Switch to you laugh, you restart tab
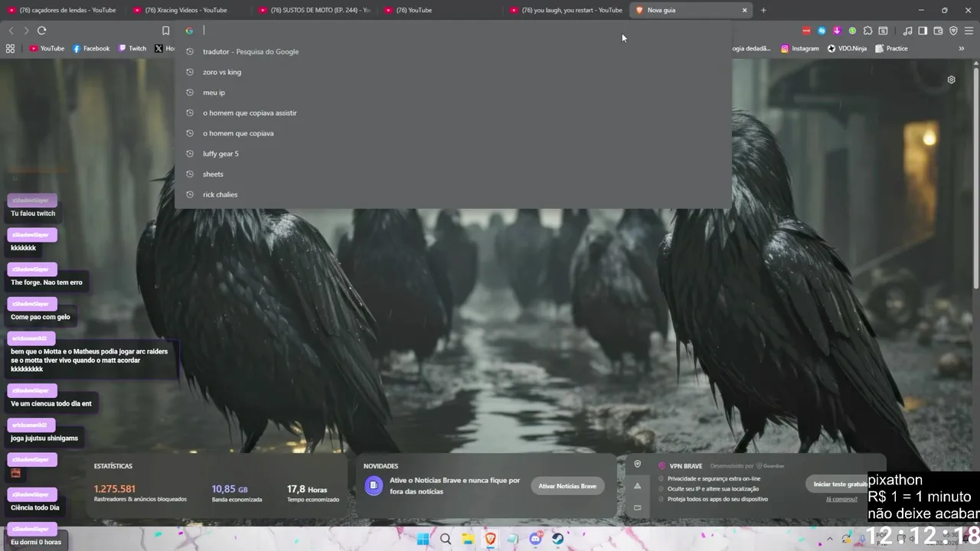The width and height of the screenshot is (980, 551). click(567, 10)
